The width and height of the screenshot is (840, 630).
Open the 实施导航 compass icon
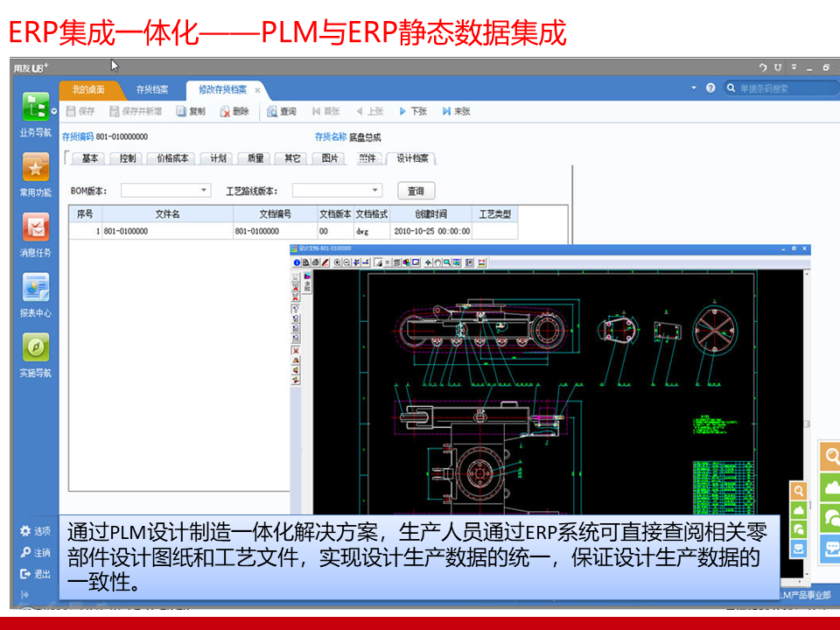click(35, 347)
